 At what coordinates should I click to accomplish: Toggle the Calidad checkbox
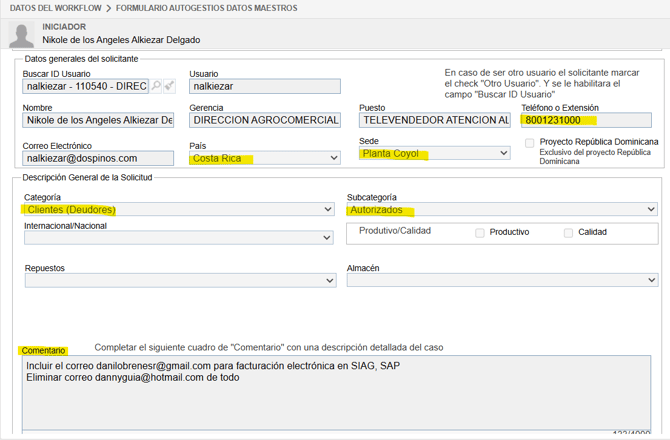click(568, 232)
